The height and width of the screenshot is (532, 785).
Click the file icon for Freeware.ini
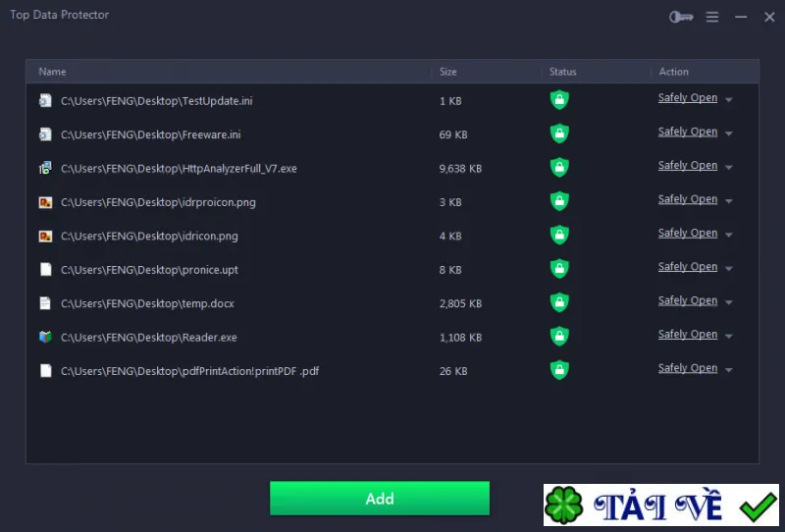[x=45, y=134]
